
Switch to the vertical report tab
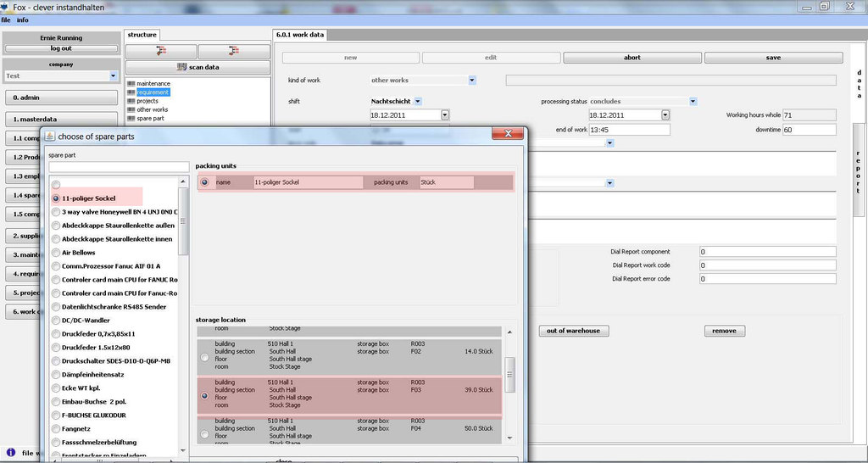(x=858, y=174)
